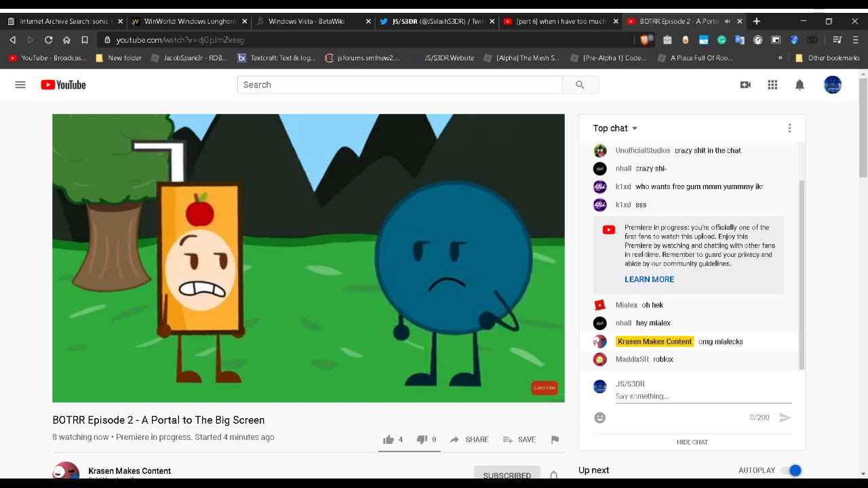Open JacobSpark3r ROB bookmark
This screenshot has width=868, height=488.
(189, 58)
